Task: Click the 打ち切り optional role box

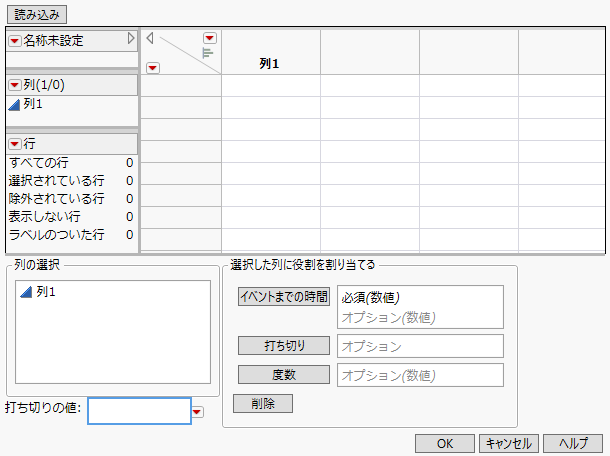Action: [x=420, y=346]
